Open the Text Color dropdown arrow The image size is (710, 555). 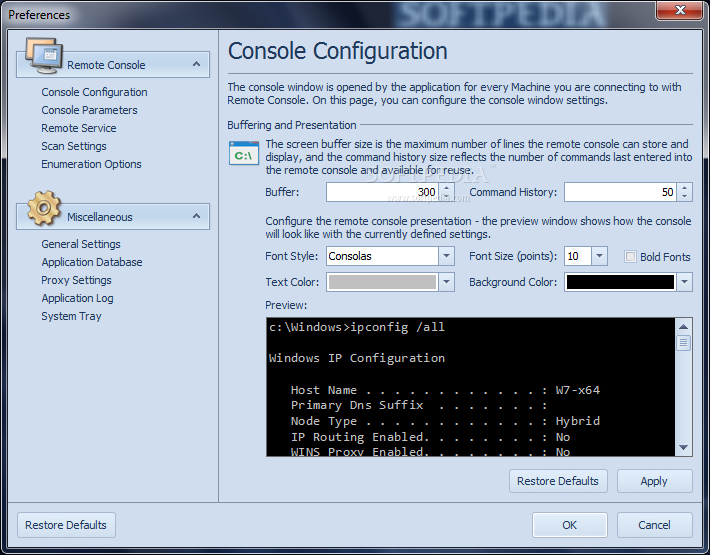(446, 282)
